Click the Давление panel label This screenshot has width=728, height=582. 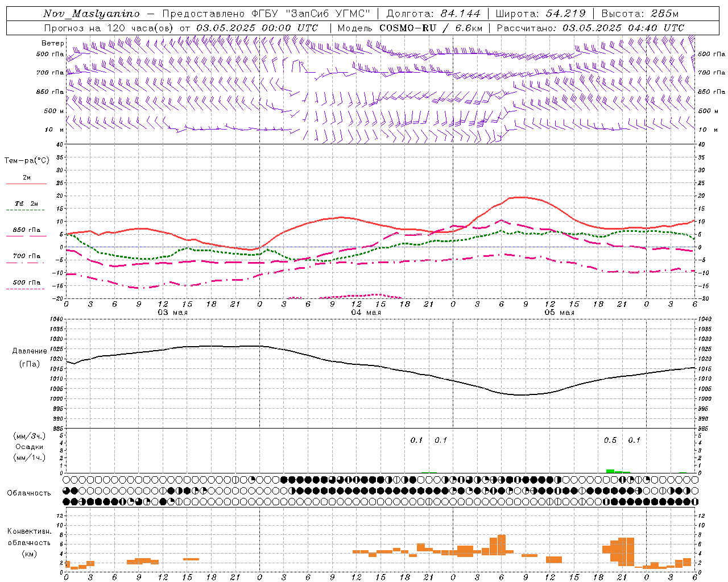pos(30,351)
